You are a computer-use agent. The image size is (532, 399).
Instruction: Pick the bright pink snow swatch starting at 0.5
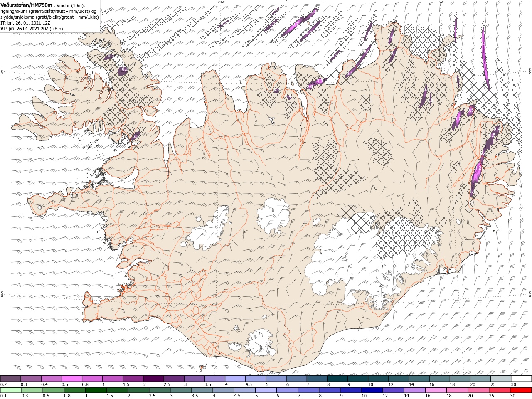(71, 379)
